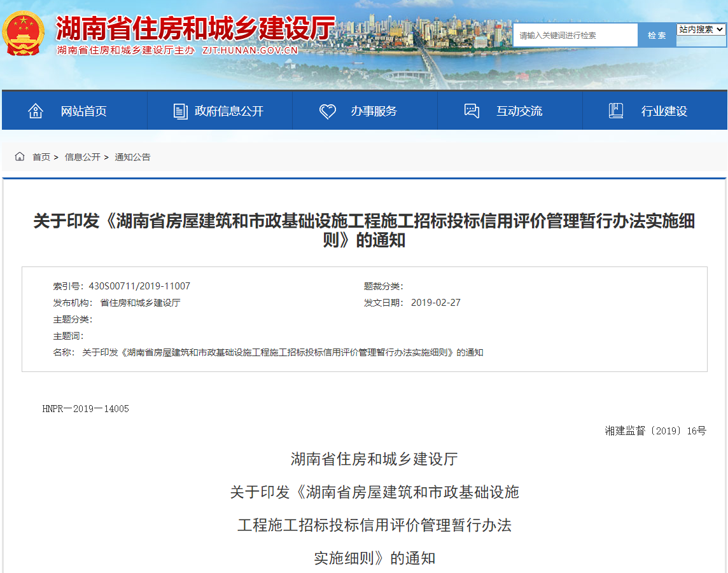
Task: Click the 首页 breadcrumb link
Action: [43, 157]
